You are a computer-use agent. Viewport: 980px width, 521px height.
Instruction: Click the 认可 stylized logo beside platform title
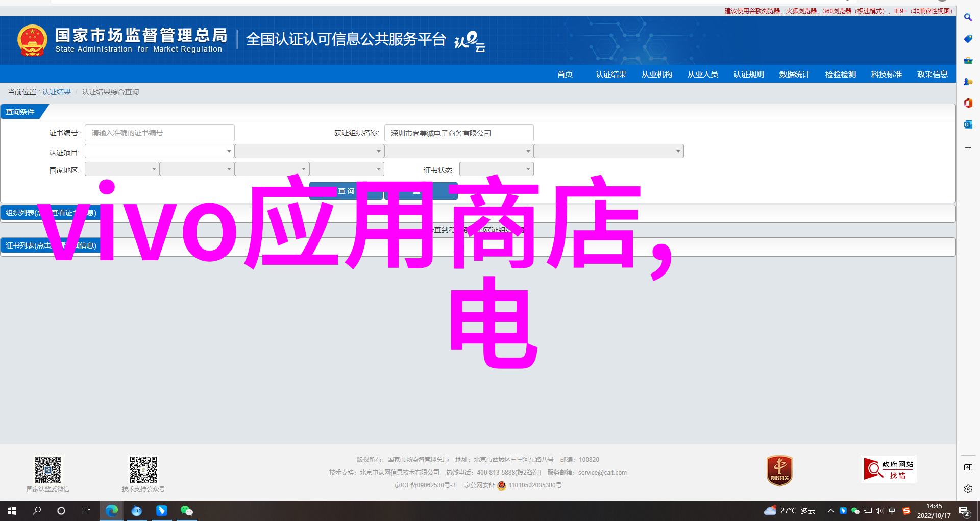pos(469,41)
